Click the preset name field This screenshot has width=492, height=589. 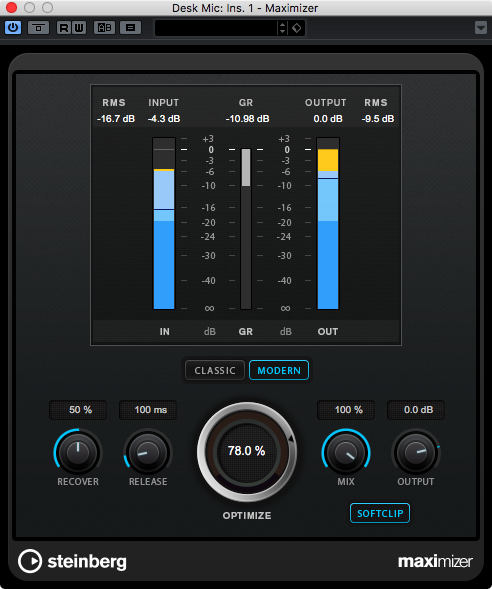[216, 28]
